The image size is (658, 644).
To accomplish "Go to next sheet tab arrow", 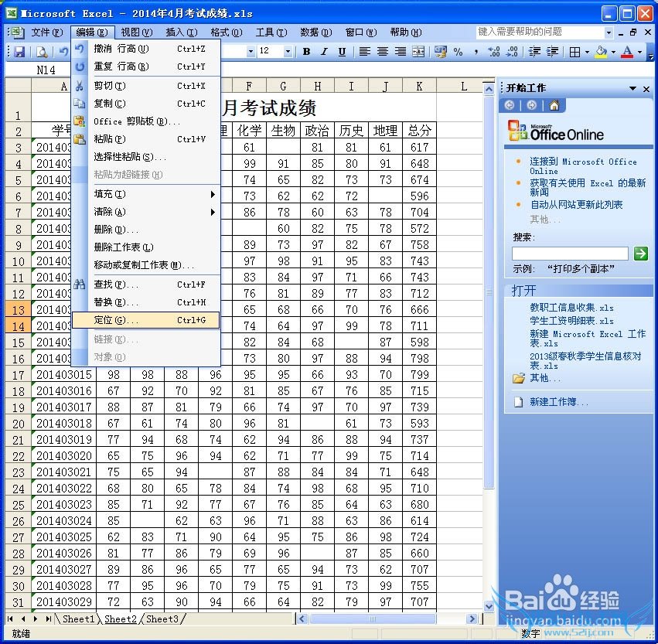I will (36, 618).
